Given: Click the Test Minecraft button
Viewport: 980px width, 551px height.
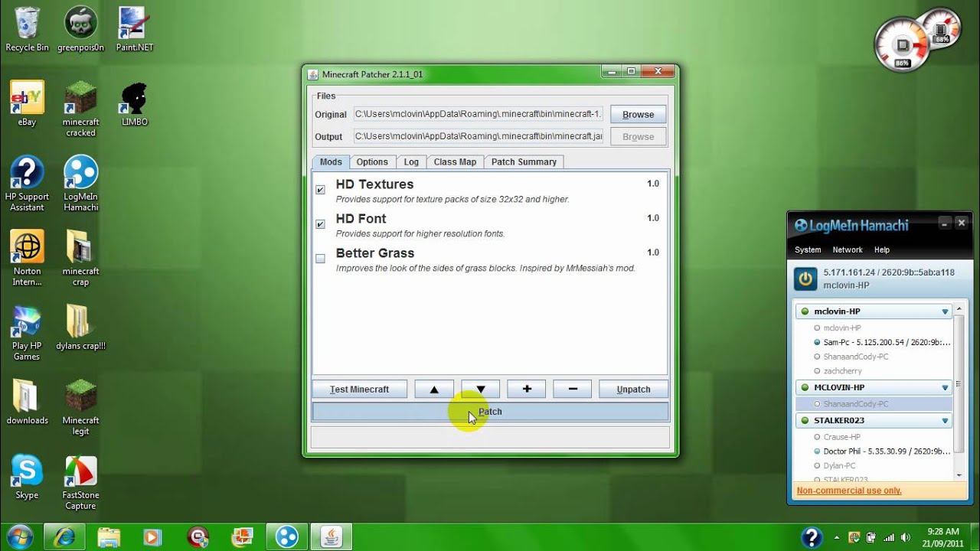Looking at the screenshot, I should tap(359, 389).
